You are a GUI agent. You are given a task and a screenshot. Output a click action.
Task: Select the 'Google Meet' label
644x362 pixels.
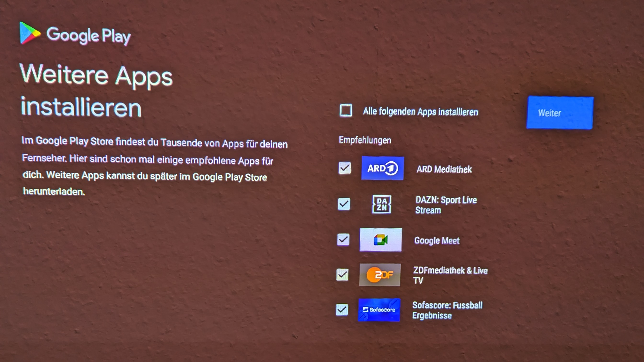pos(437,240)
